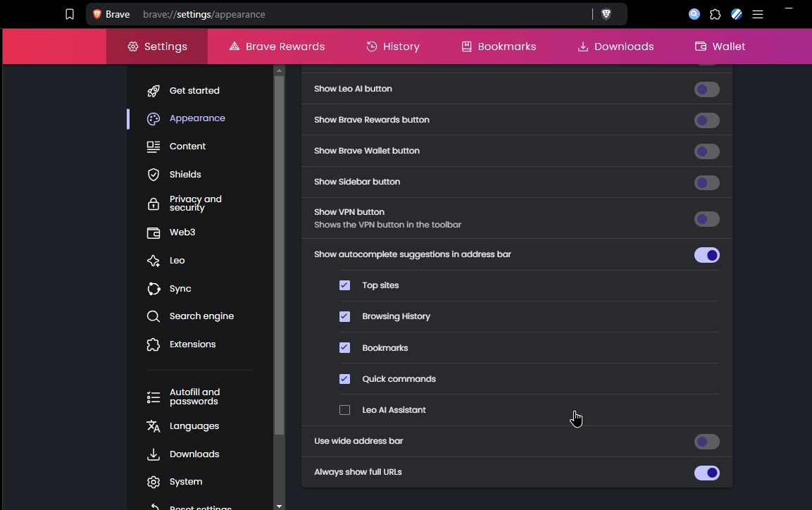Viewport: 812px width, 510px height.
Task: Click the Web3 wallet icon in sidebar
Action: click(154, 233)
